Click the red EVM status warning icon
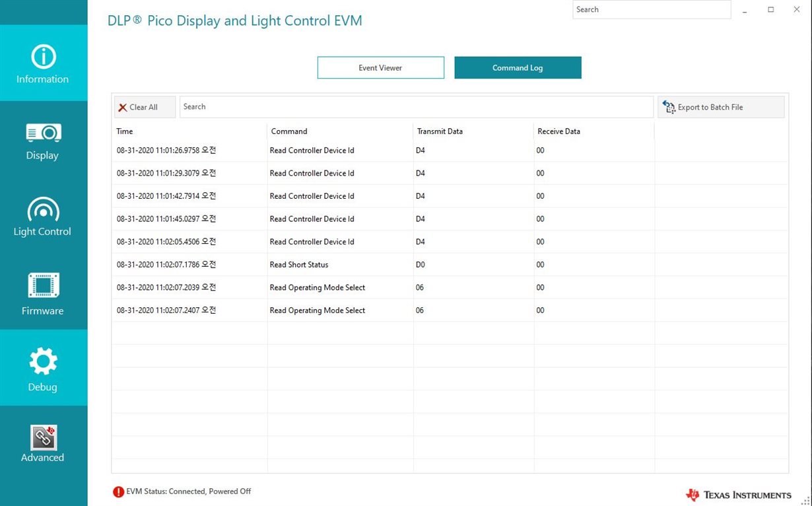 pyautogui.click(x=118, y=491)
